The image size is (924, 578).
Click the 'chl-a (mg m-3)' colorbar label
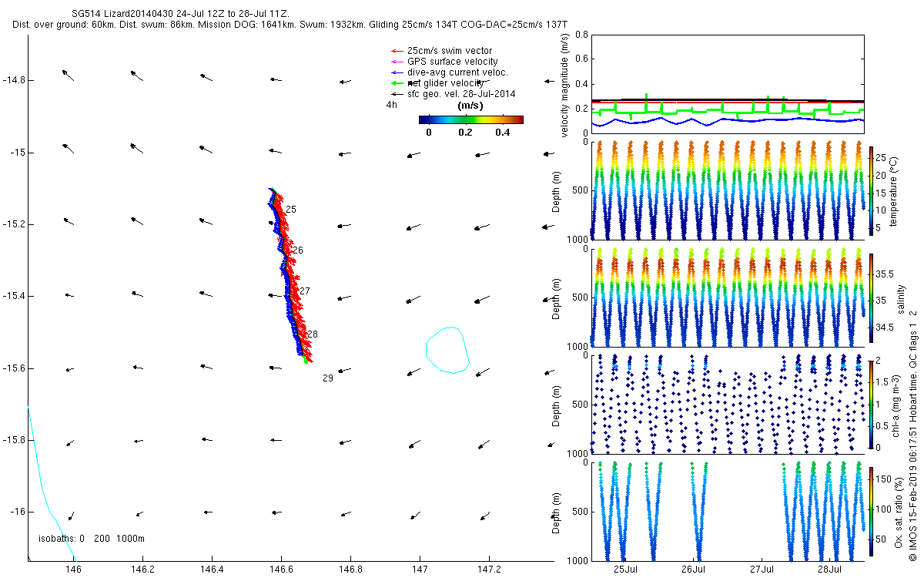pyautogui.click(x=898, y=405)
